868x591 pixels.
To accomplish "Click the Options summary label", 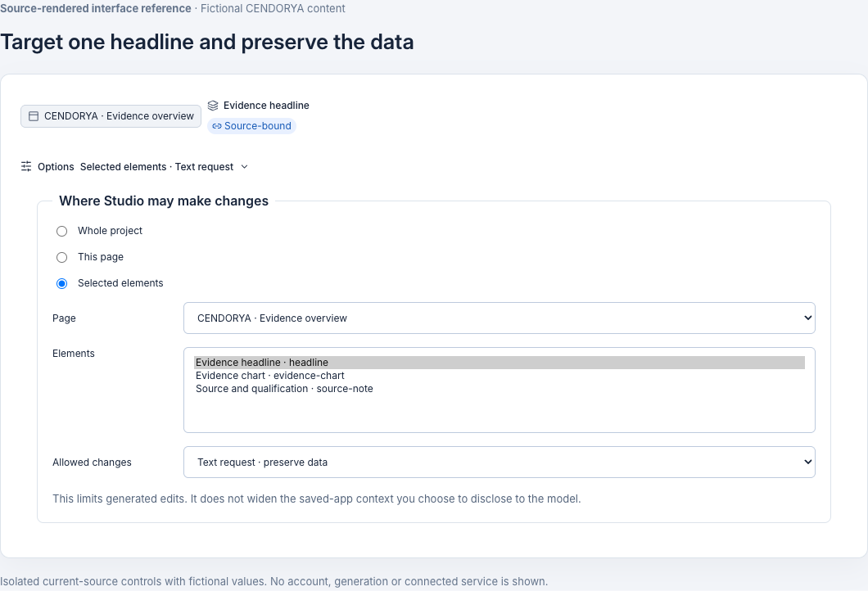I will pos(56,166).
